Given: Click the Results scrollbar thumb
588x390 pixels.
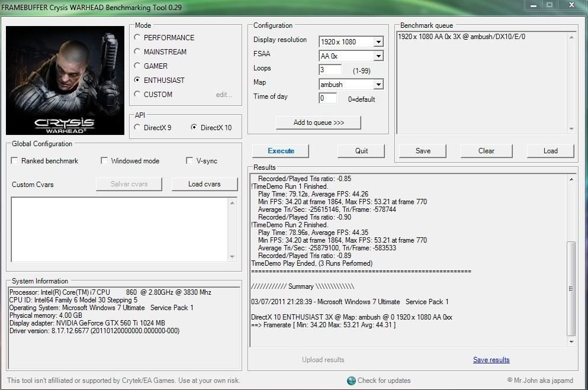Looking at the screenshot, I should click(x=571, y=289).
